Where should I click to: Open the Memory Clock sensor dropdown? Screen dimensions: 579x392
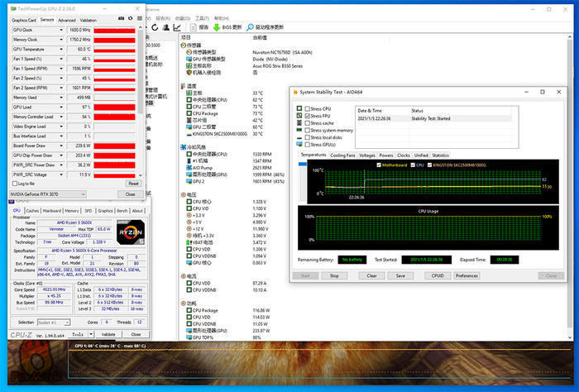coord(61,40)
